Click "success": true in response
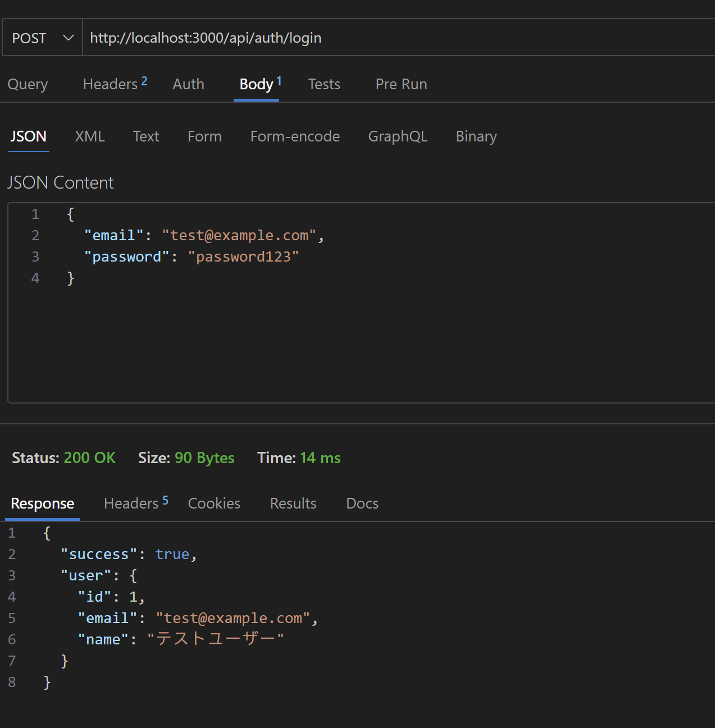The image size is (715, 728). pos(129,554)
